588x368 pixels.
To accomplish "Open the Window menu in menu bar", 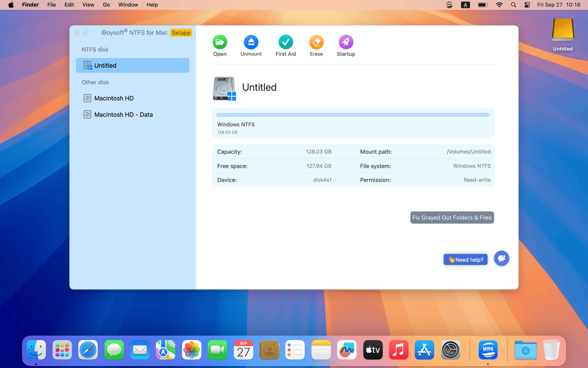I will (128, 5).
